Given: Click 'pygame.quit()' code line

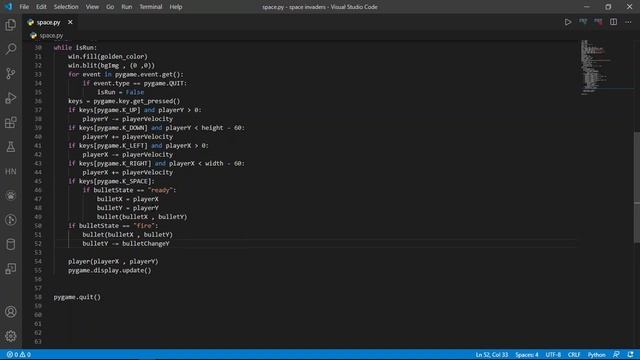Looking at the screenshot, I should point(77,297).
